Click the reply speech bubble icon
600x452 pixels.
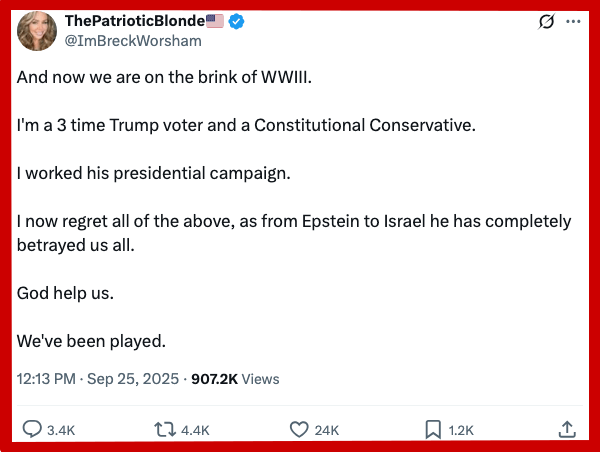[x=32, y=429]
